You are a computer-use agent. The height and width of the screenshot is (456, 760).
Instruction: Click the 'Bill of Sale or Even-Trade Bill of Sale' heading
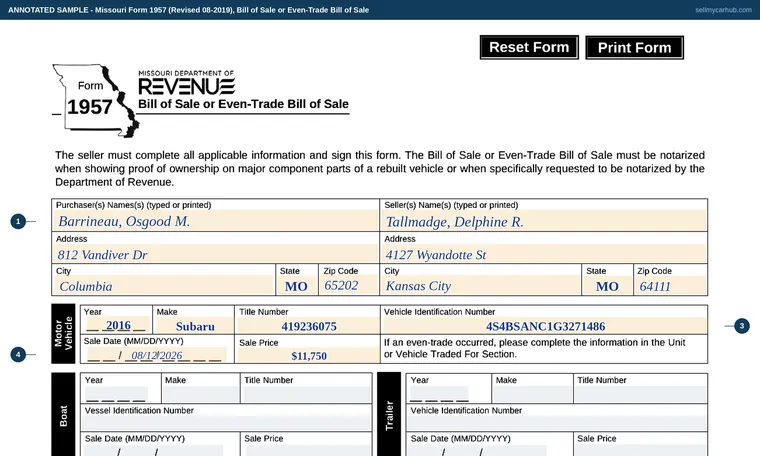243,104
